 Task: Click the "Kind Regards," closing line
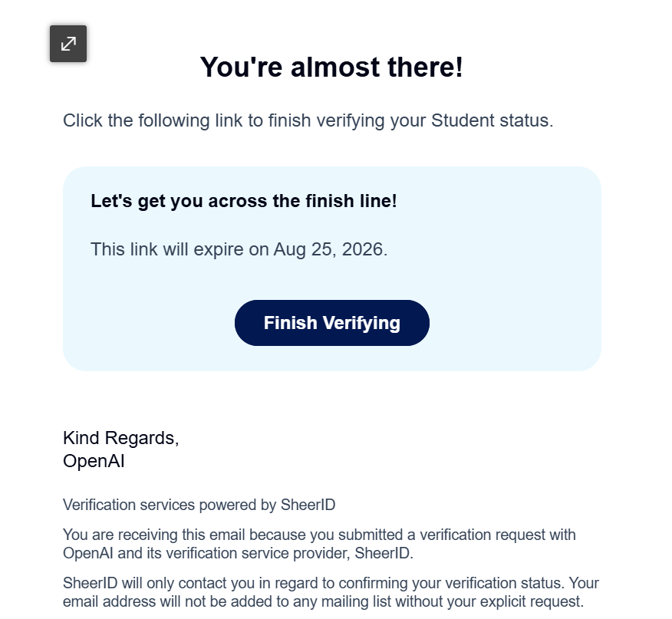[121, 438]
